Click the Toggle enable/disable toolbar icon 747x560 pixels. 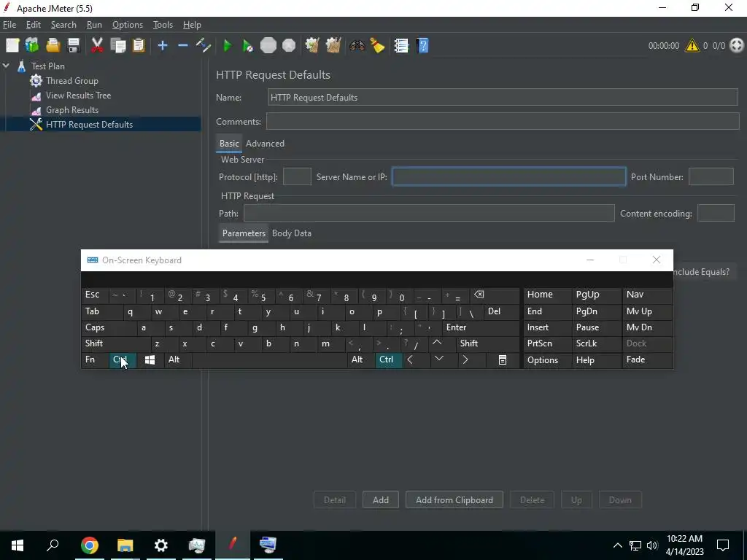204,46
